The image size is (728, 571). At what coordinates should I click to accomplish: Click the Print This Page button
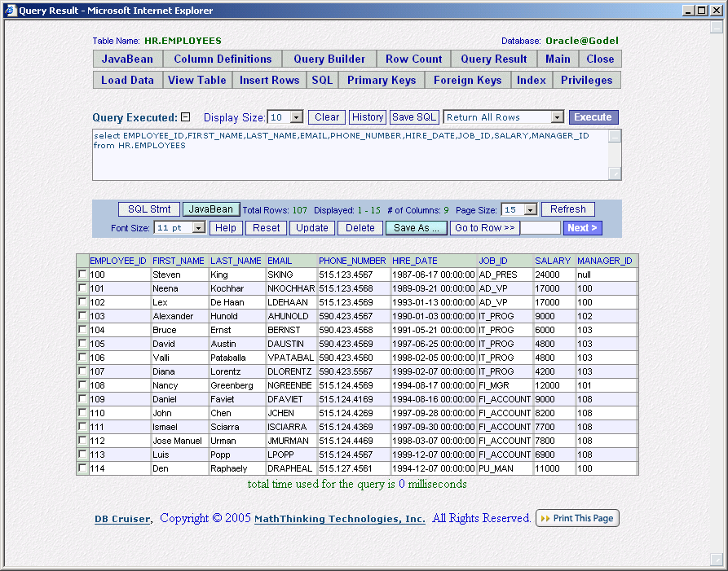pos(577,518)
